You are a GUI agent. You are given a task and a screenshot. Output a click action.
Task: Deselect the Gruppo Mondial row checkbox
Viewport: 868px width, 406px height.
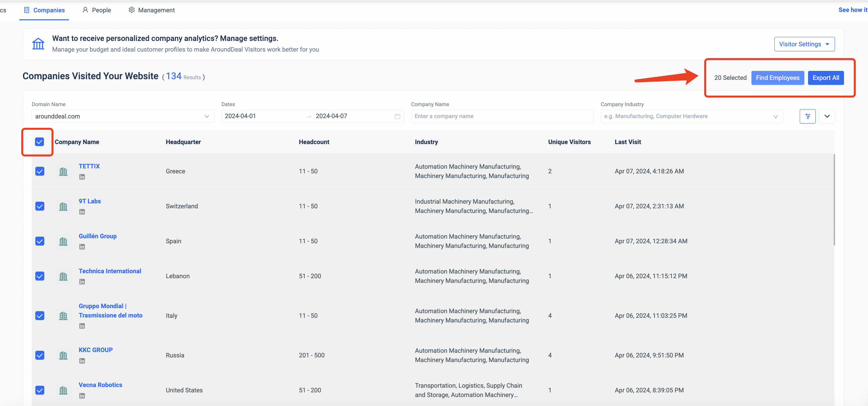click(40, 316)
